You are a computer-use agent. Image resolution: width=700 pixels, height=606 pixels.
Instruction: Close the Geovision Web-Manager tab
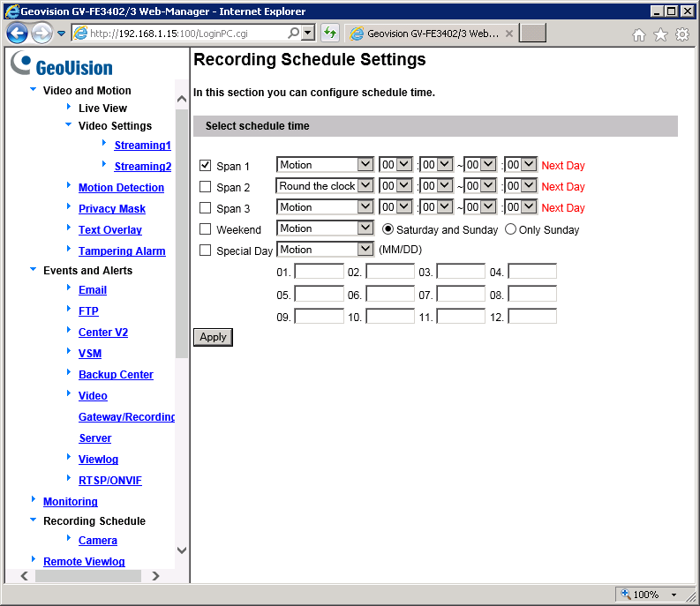point(509,34)
